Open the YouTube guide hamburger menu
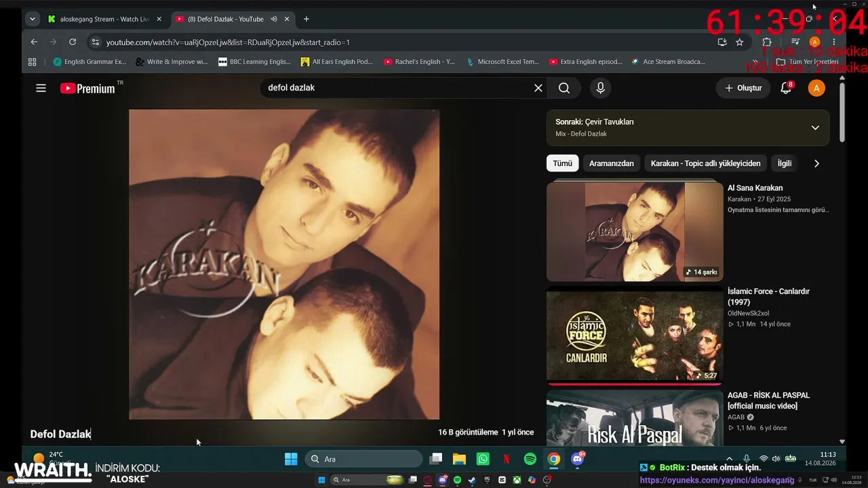868x488 pixels. [41, 88]
